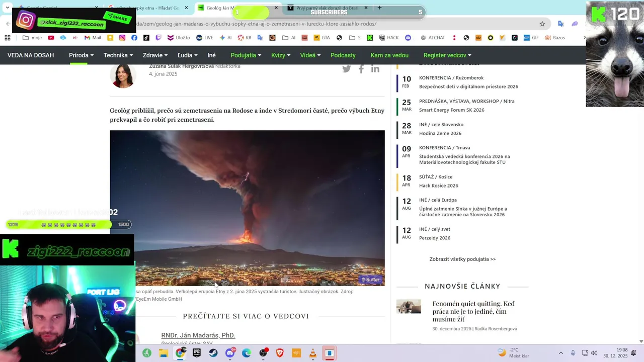644x362 pixels.
Task: Open the browser apps grid icon
Action: 8,38
